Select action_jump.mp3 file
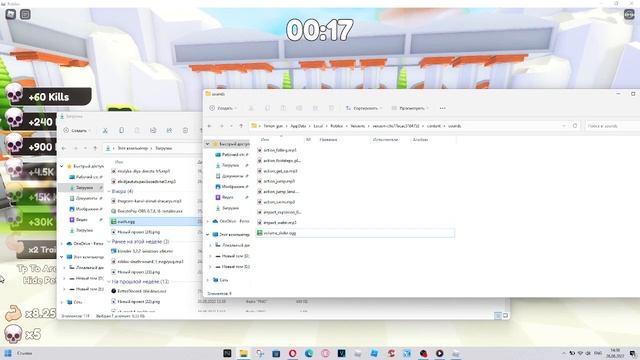The image size is (640, 360). (x=279, y=181)
